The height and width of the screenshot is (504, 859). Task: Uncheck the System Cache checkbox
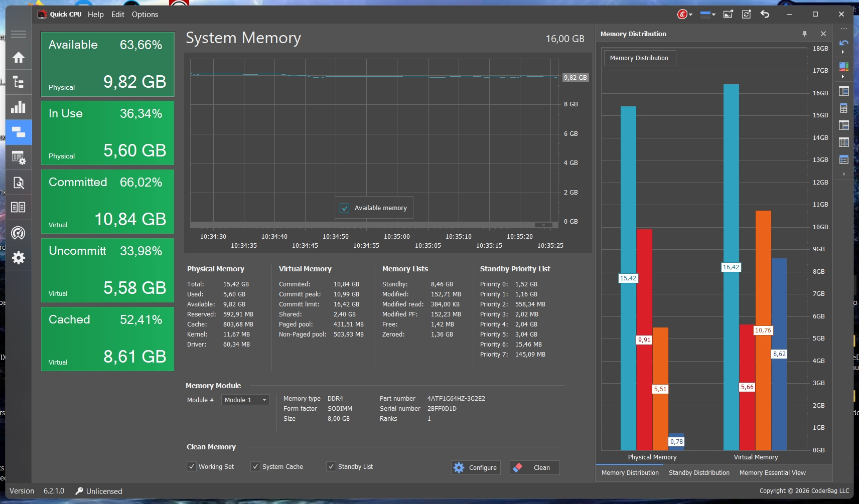pos(255,466)
